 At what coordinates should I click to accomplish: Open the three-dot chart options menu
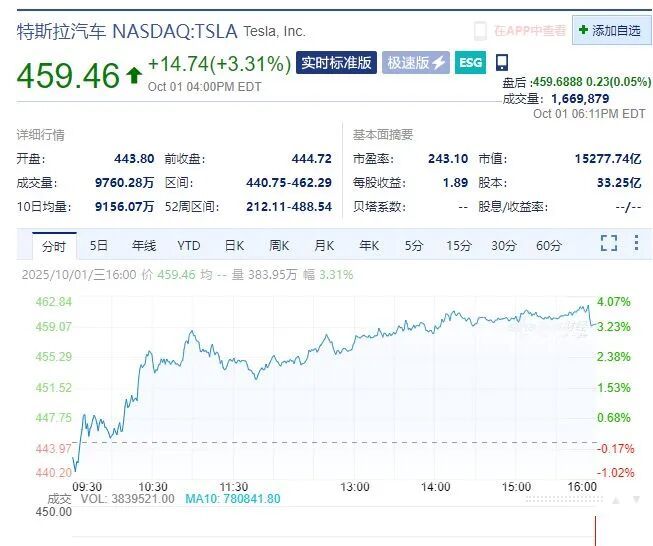pos(637,243)
